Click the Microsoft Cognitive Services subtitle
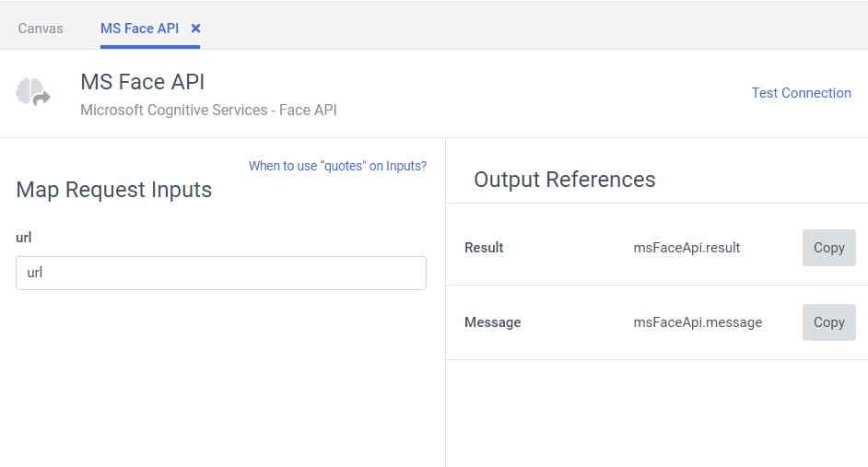868x467 pixels. (208, 111)
